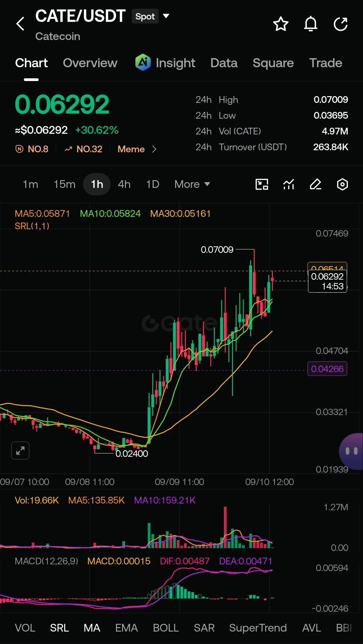Add CATE/USDT to favorites with star icon
Image resolution: width=363 pixels, height=644 pixels.
coord(281,24)
